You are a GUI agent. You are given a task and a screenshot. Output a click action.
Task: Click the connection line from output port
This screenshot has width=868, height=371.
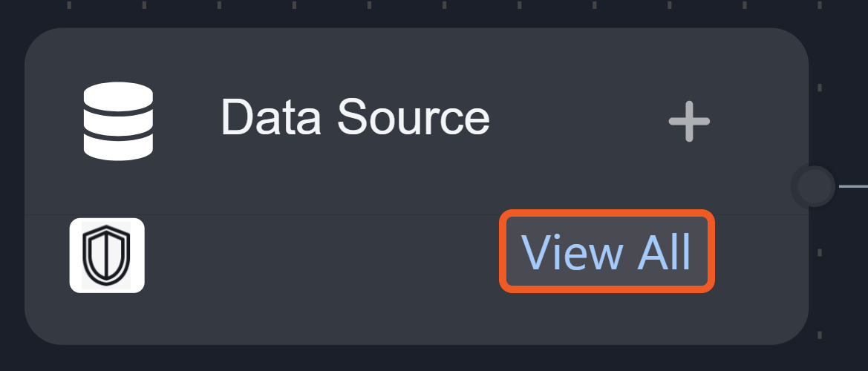coord(854,186)
